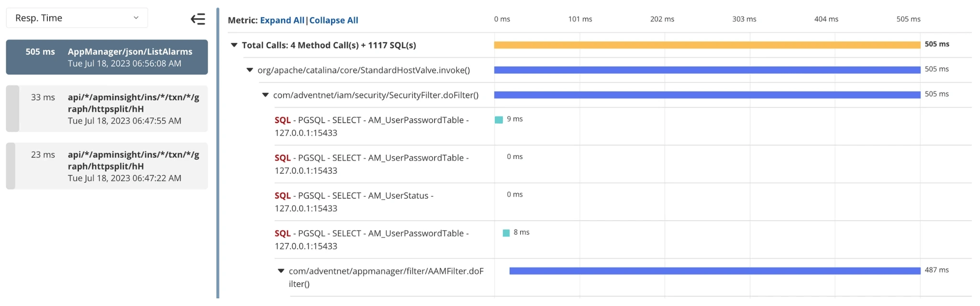
Task: Collapse the AAMFilter.doFilter() node
Action: pos(281,271)
